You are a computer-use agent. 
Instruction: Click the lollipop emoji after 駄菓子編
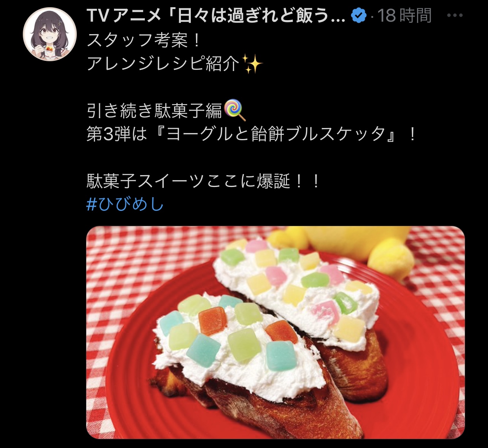click(x=235, y=110)
